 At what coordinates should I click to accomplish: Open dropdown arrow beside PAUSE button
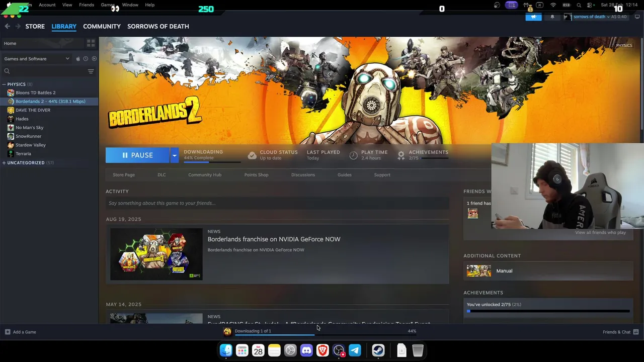click(174, 155)
